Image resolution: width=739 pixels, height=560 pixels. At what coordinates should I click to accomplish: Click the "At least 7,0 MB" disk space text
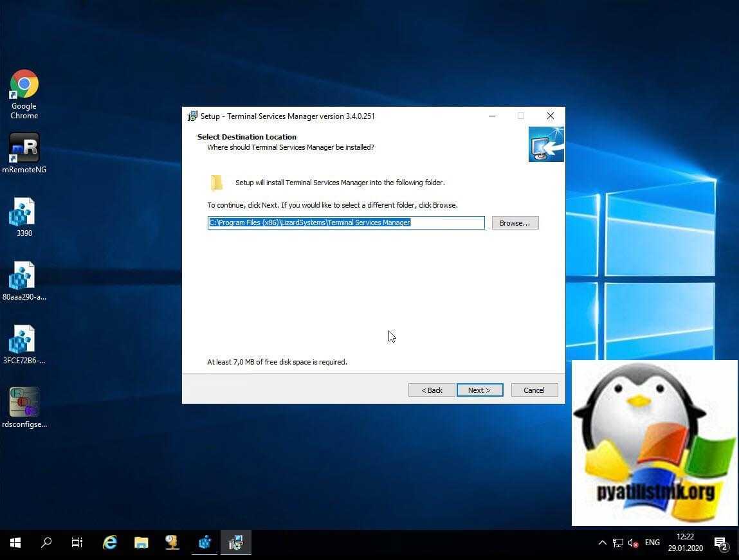point(277,362)
